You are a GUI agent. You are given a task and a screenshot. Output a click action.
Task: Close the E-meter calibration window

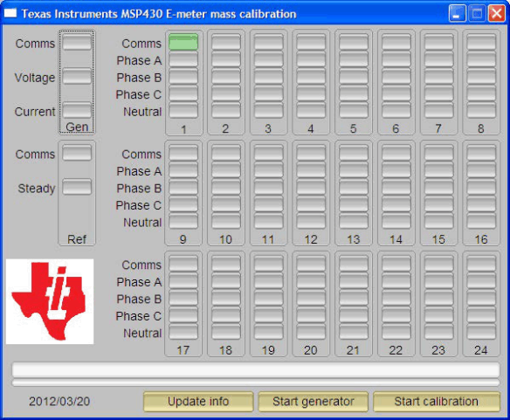pos(497,14)
